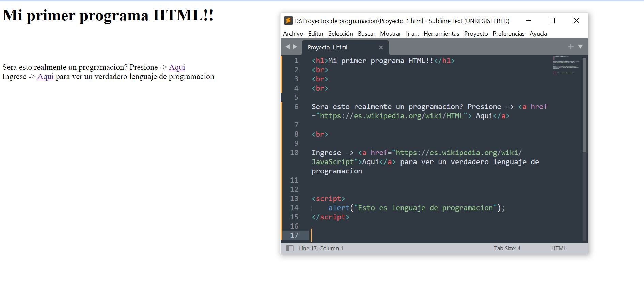This screenshot has width=644, height=294.
Task: Close the Sublime Text window
Action: click(x=576, y=21)
